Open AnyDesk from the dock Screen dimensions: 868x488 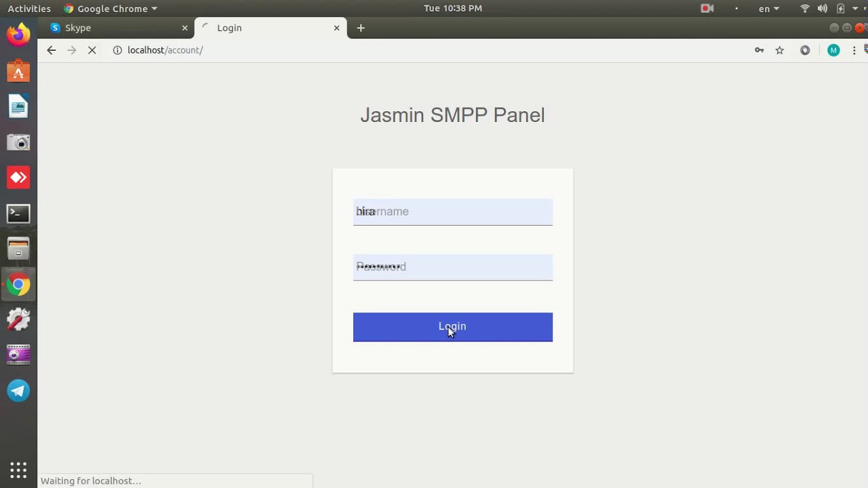18,178
